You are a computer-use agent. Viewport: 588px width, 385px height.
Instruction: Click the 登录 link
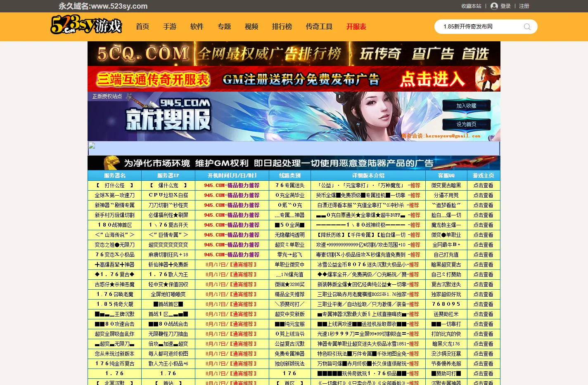[505, 6]
